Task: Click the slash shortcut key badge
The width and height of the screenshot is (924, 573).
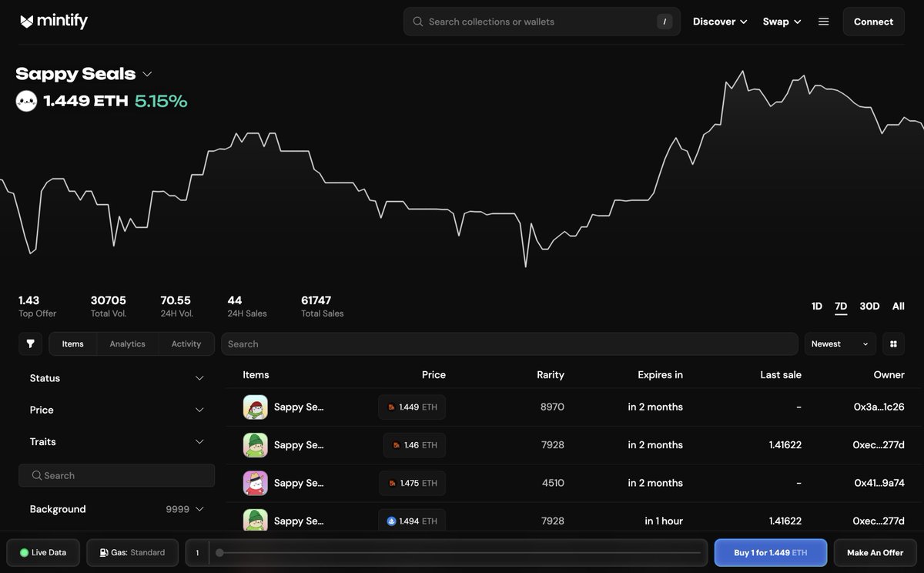Action: point(665,22)
